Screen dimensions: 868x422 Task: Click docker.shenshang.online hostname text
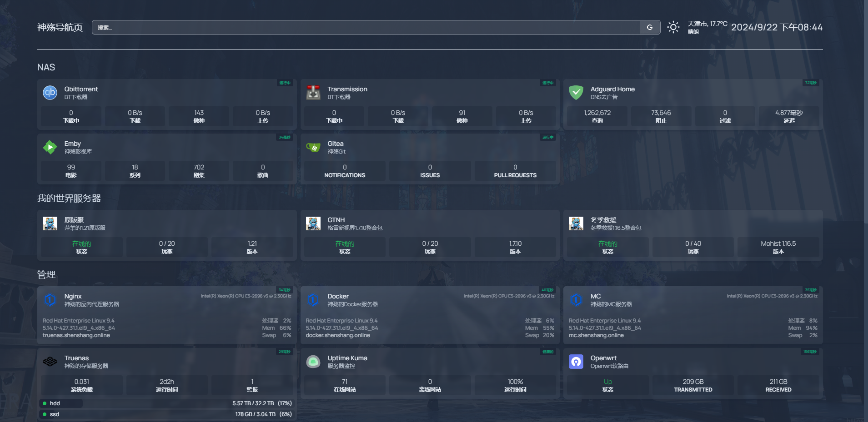tap(338, 335)
